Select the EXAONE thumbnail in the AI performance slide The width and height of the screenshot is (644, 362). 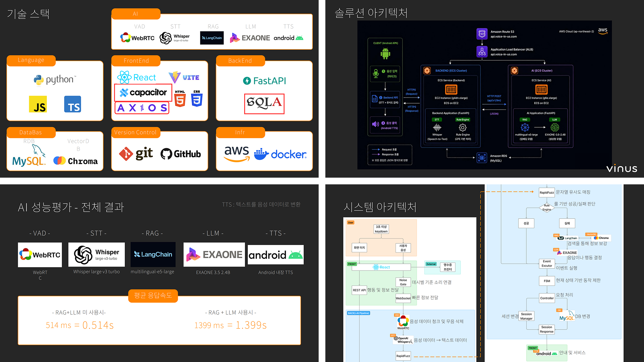pyautogui.click(x=214, y=255)
